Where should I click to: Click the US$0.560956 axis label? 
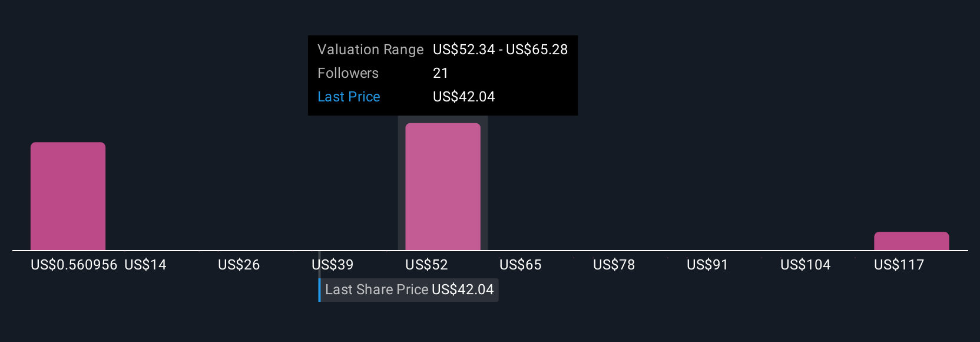tap(74, 265)
